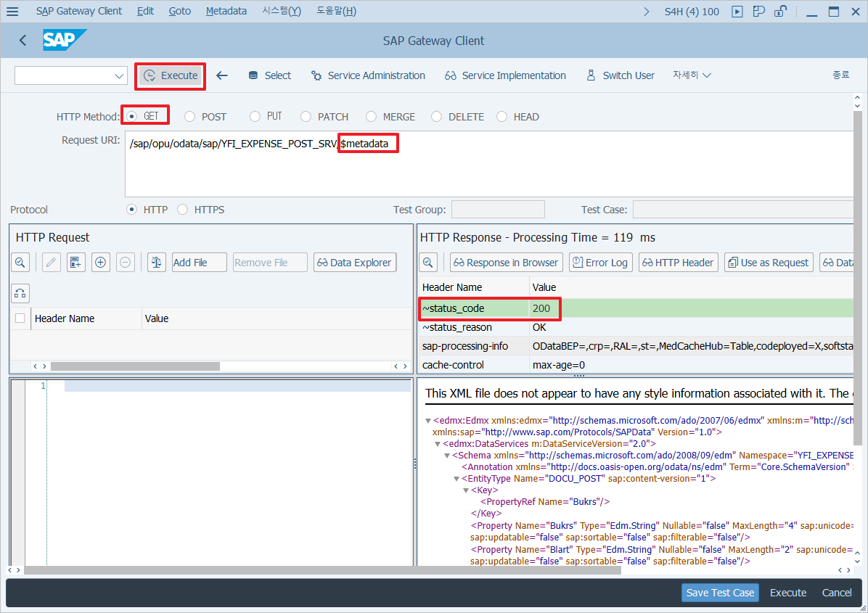Click the magnifier icon in HTTP Response toolbar

pyautogui.click(x=428, y=262)
